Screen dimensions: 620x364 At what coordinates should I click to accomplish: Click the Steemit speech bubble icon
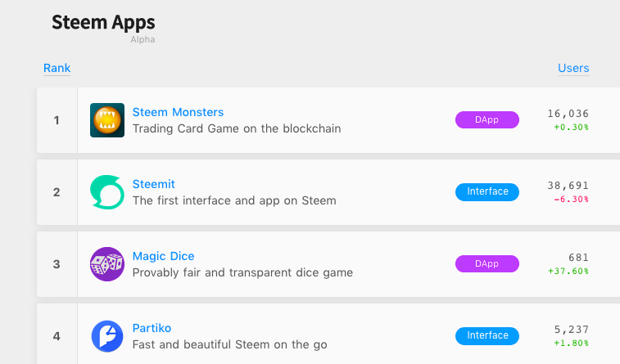[x=106, y=192]
